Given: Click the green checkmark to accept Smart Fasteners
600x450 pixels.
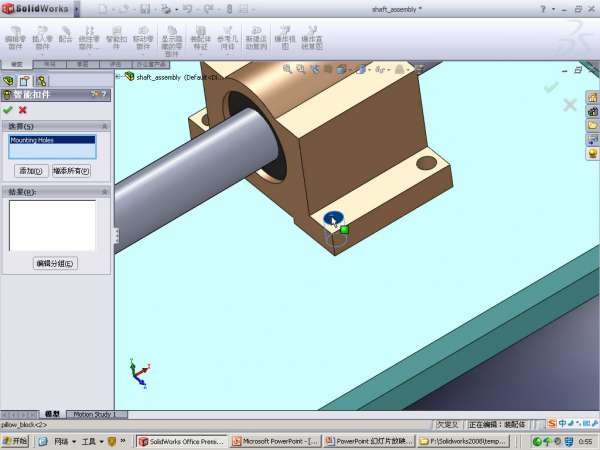Looking at the screenshot, I should pos(8,109).
